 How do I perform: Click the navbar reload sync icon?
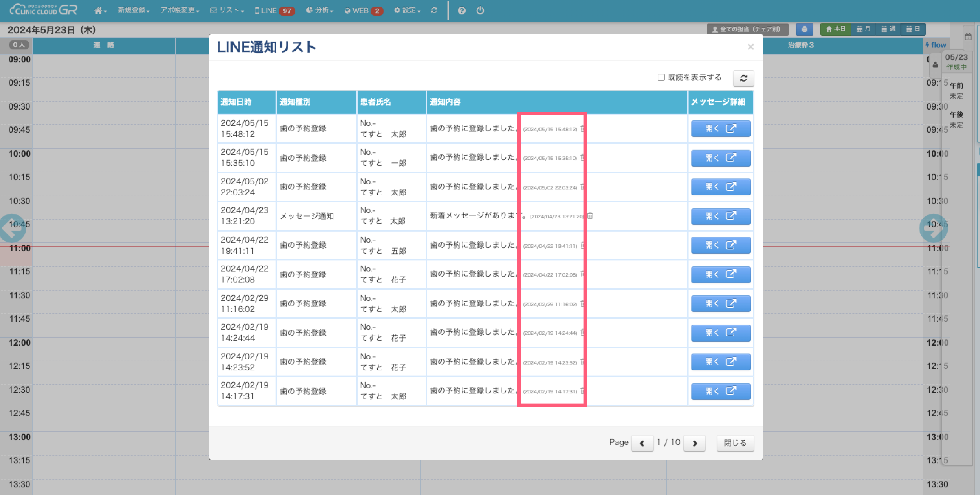(x=434, y=11)
